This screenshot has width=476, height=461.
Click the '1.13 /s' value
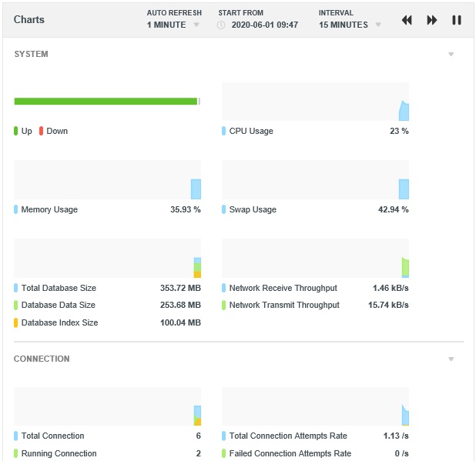coord(396,436)
